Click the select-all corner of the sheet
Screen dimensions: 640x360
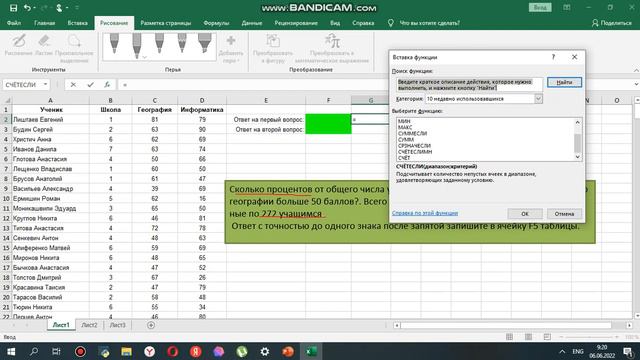tap(7, 100)
